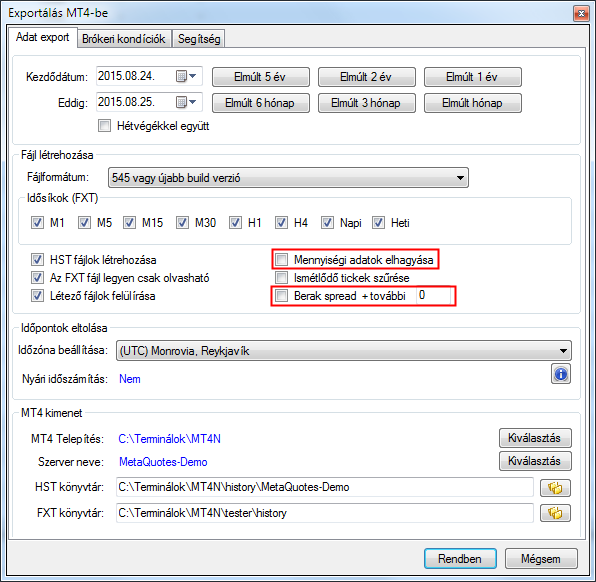Open the Kezdődátum calendar picker icon
This screenshot has width=596, height=582.
[186, 76]
